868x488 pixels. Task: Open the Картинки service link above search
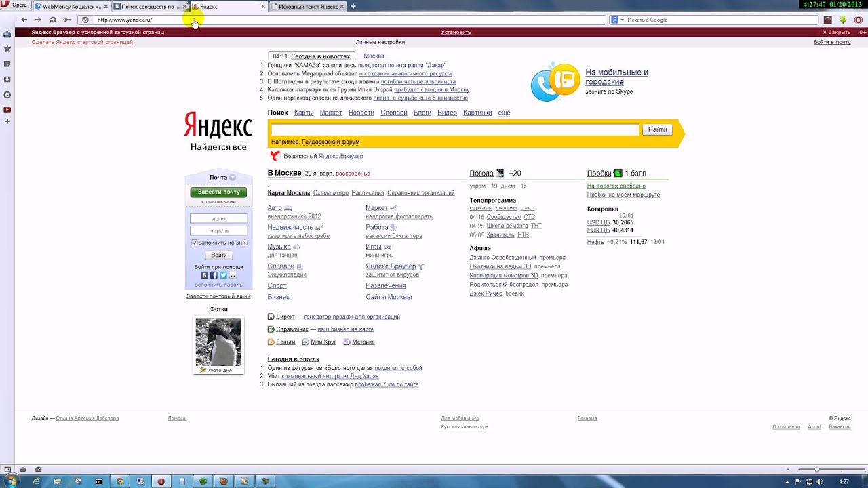[477, 113]
